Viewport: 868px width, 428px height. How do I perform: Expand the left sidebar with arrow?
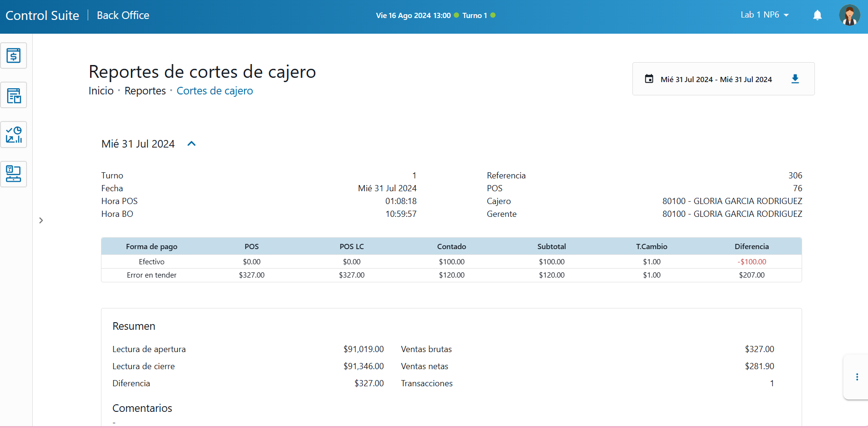41,220
